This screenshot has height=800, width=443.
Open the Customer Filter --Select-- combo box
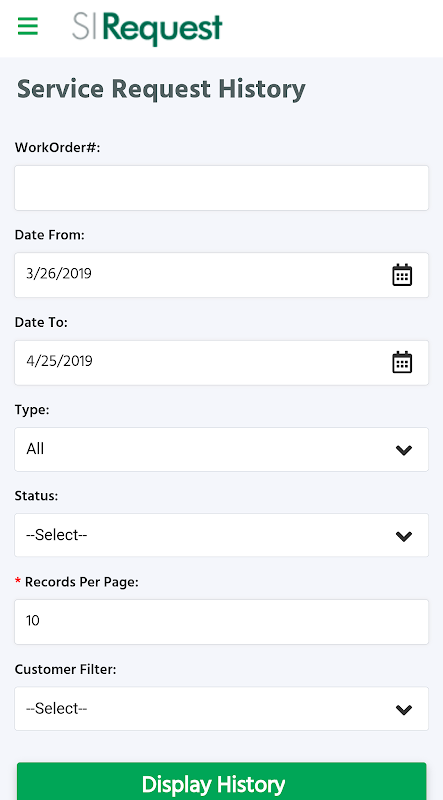(x=222, y=709)
